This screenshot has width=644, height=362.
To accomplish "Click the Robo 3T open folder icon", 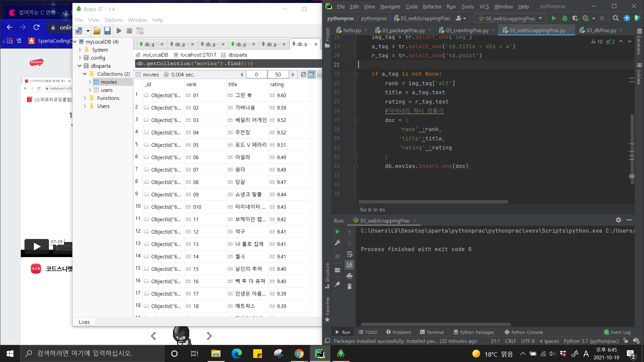I will pos(97,31).
